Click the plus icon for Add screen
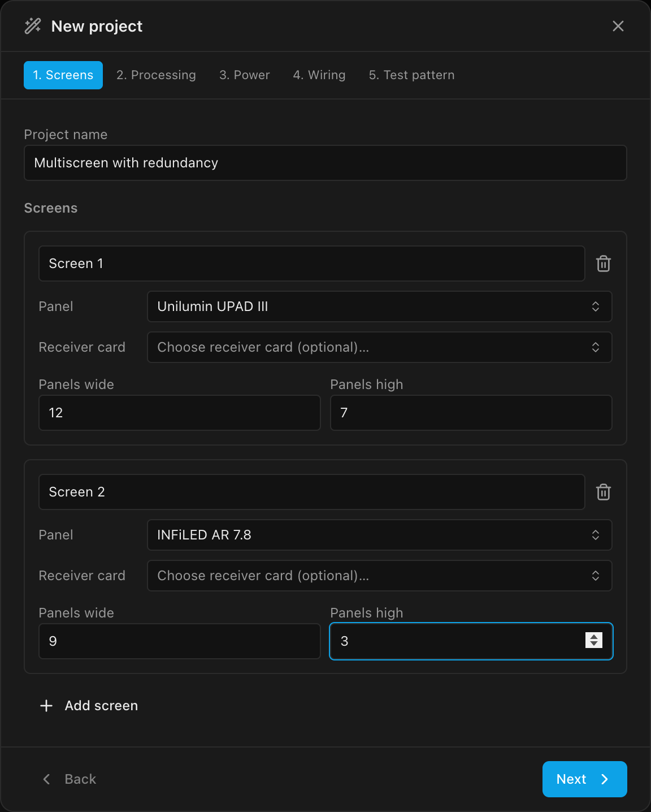Image resolution: width=651 pixels, height=812 pixels. click(x=46, y=706)
